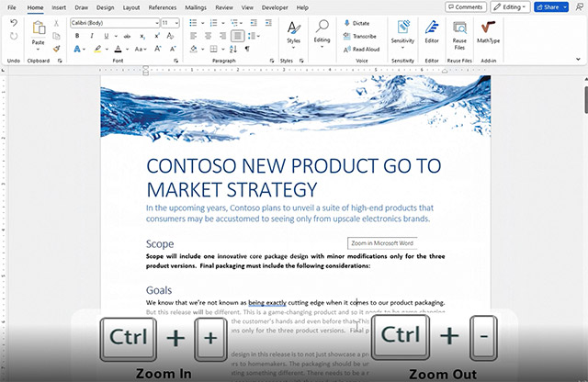Sort paragraphs with the A-Z sort icon

(233, 49)
